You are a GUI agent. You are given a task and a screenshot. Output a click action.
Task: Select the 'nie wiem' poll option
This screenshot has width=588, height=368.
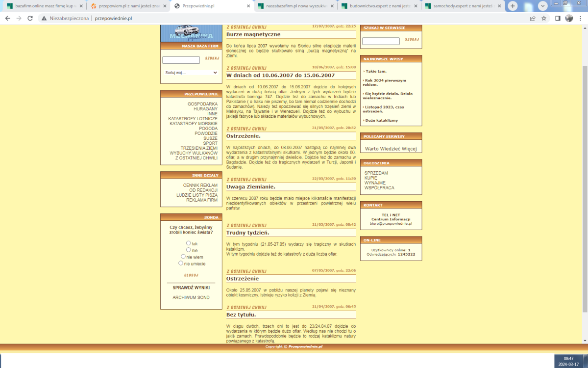(x=183, y=256)
